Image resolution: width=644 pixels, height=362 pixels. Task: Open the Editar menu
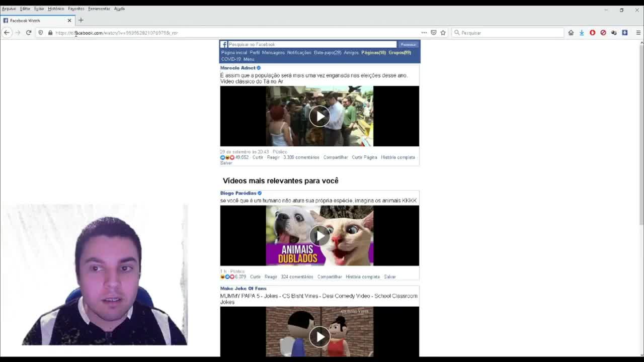[25, 9]
